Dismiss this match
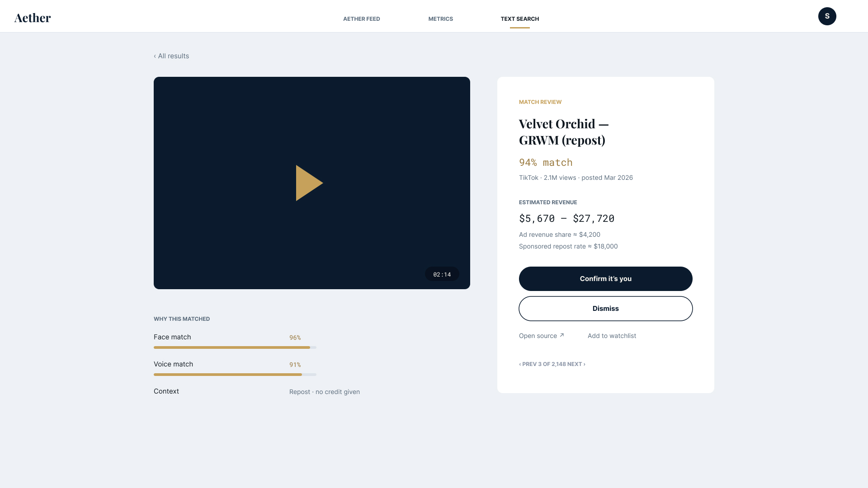The image size is (868, 488). coord(606,309)
